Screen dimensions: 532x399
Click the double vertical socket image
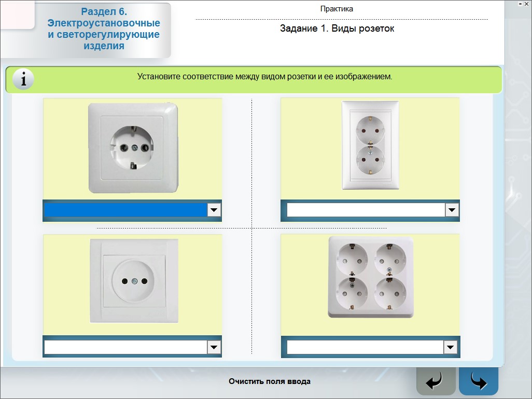[x=370, y=145]
